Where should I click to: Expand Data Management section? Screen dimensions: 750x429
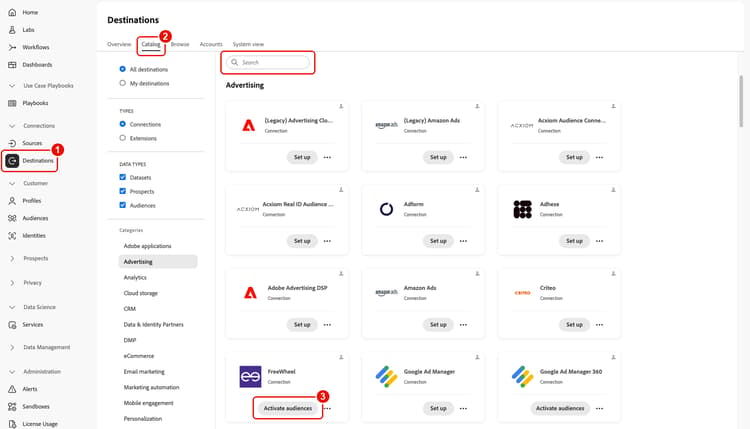(12, 347)
